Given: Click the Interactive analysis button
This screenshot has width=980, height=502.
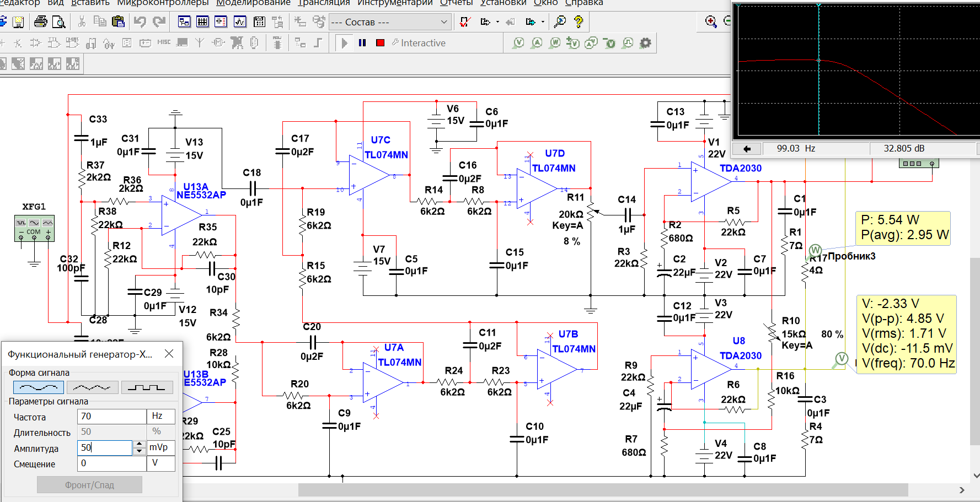Looking at the screenshot, I should click(x=419, y=43).
